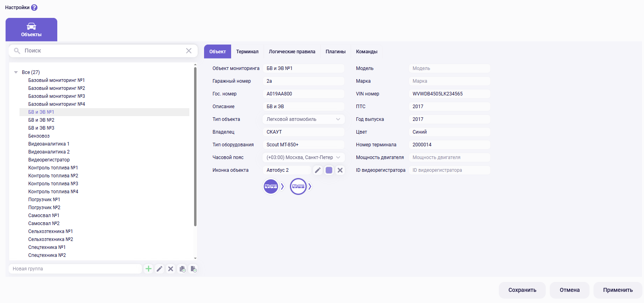Click the icon with one document and green arrow
Viewport: 644px width, 303px height.
tap(194, 269)
